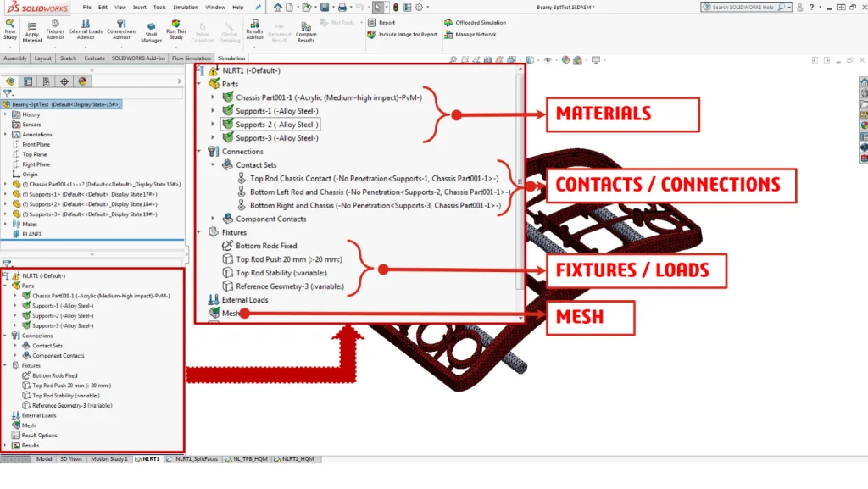This screenshot has width=868, height=489.
Task: Open the External Loads Advisor dropdown arrow
Action: (x=86, y=47)
